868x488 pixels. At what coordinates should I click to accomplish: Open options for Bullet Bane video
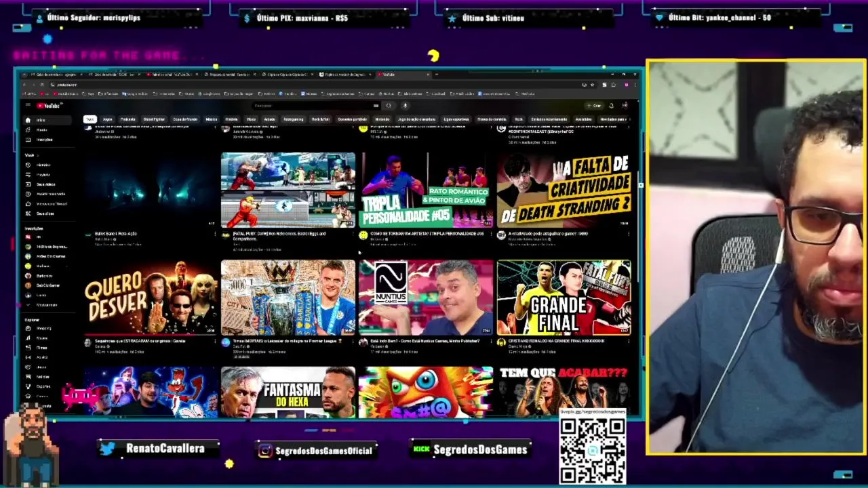[x=214, y=235]
